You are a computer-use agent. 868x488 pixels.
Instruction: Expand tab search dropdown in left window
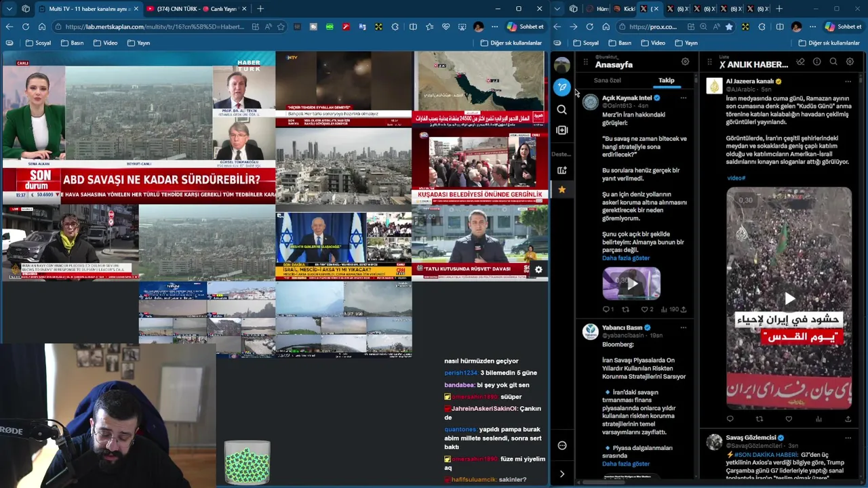point(9,9)
